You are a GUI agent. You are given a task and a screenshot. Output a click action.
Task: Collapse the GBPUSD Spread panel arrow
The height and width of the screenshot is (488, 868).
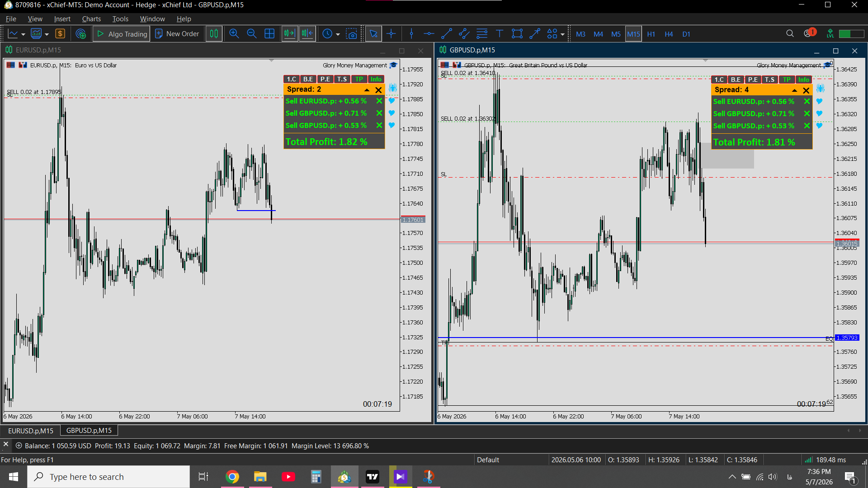tap(794, 90)
